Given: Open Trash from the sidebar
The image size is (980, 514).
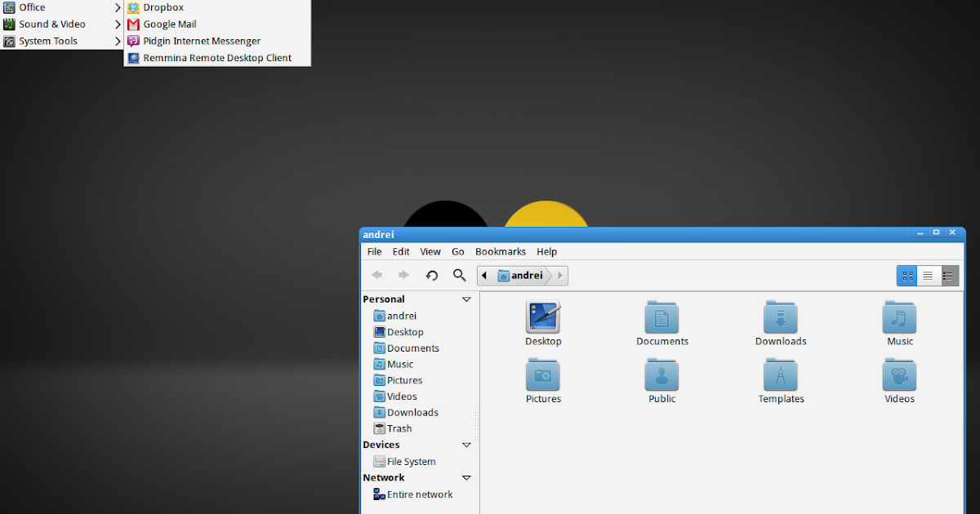Looking at the screenshot, I should coord(398,428).
